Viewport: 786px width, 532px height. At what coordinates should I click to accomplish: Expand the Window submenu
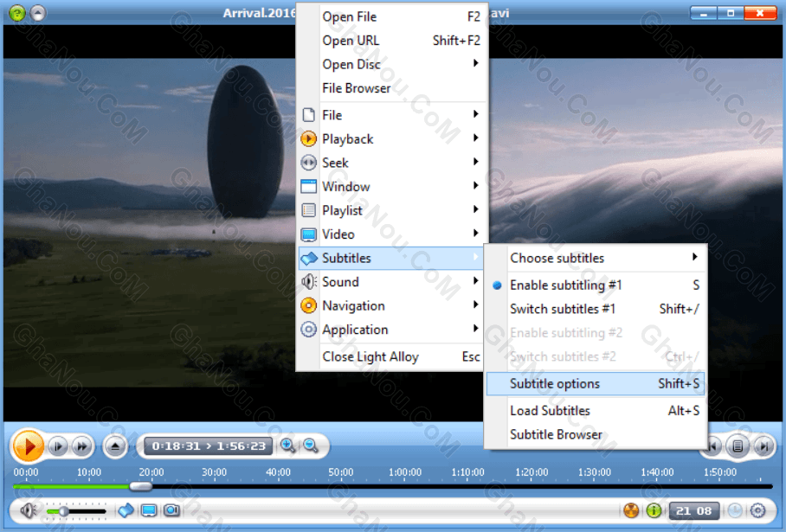[x=391, y=186]
